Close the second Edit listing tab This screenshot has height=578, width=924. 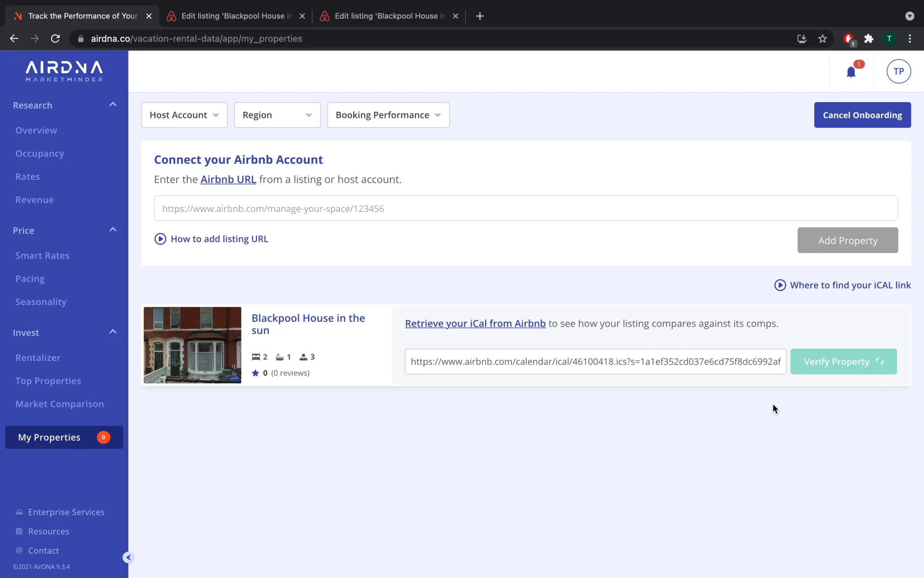point(455,16)
